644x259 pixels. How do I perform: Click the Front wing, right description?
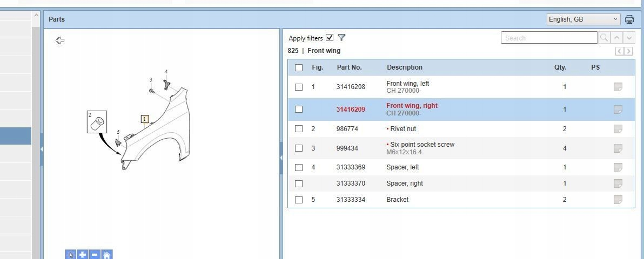pyautogui.click(x=412, y=105)
